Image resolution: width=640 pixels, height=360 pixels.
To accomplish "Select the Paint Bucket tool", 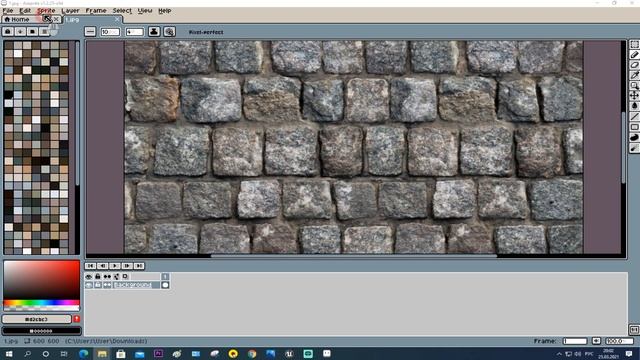I will (634, 106).
